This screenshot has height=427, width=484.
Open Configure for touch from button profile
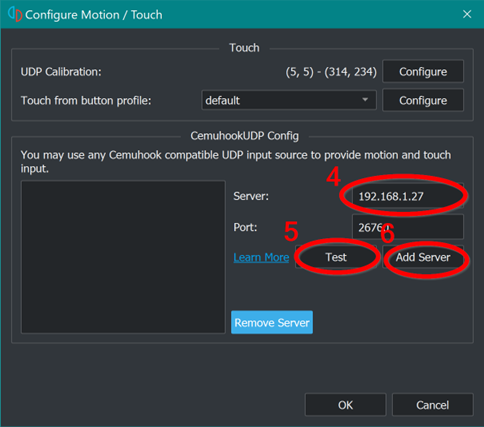point(423,100)
